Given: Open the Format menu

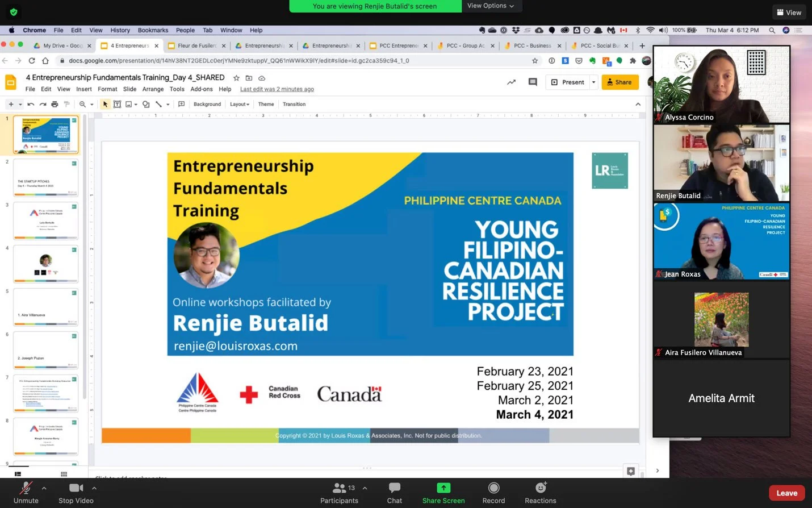Looking at the screenshot, I should (107, 89).
